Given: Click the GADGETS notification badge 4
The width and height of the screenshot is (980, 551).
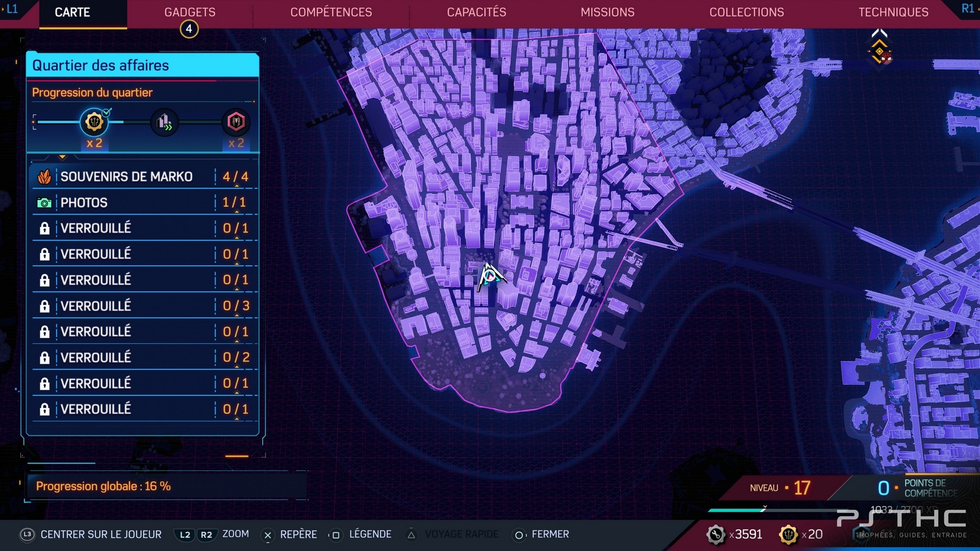Looking at the screenshot, I should tap(189, 29).
